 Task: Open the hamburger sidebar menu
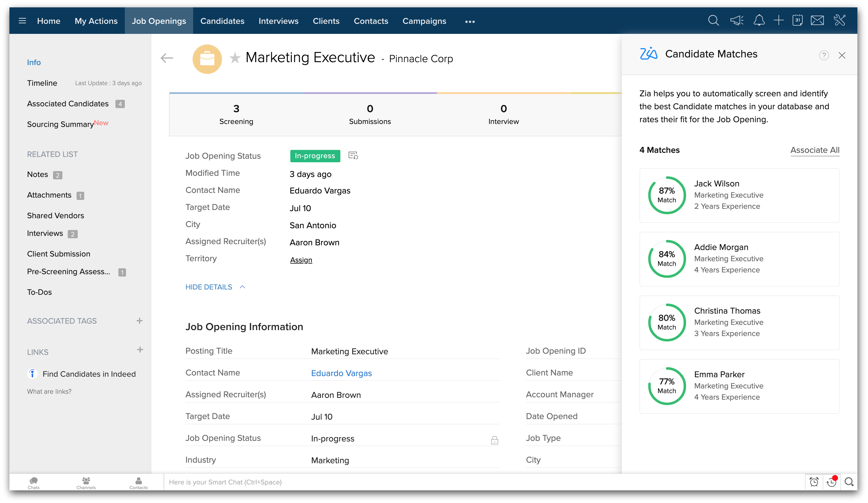pyautogui.click(x=22, y=21)
